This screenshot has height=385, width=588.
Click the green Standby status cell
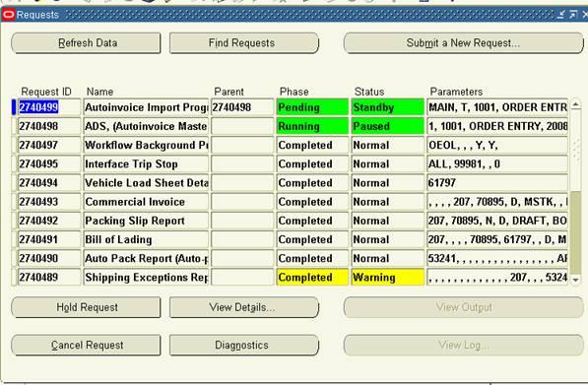click(387, 107)
